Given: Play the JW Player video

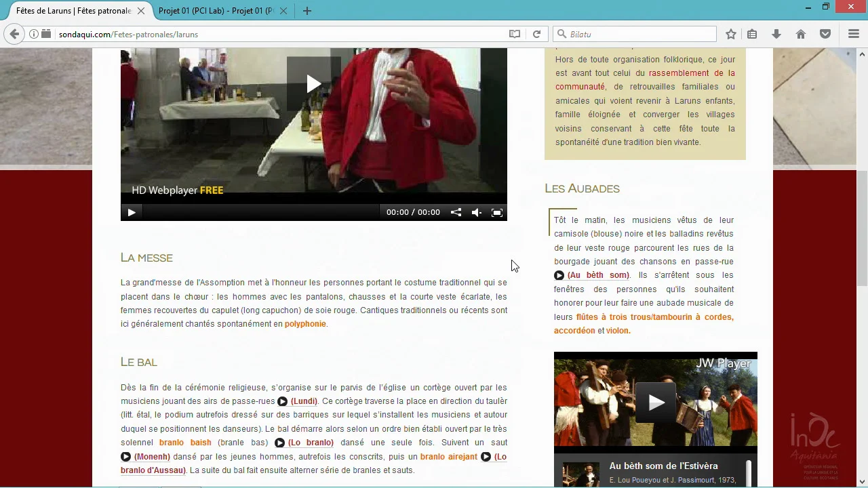Looking at the screenshot, I should coord(656,403).
